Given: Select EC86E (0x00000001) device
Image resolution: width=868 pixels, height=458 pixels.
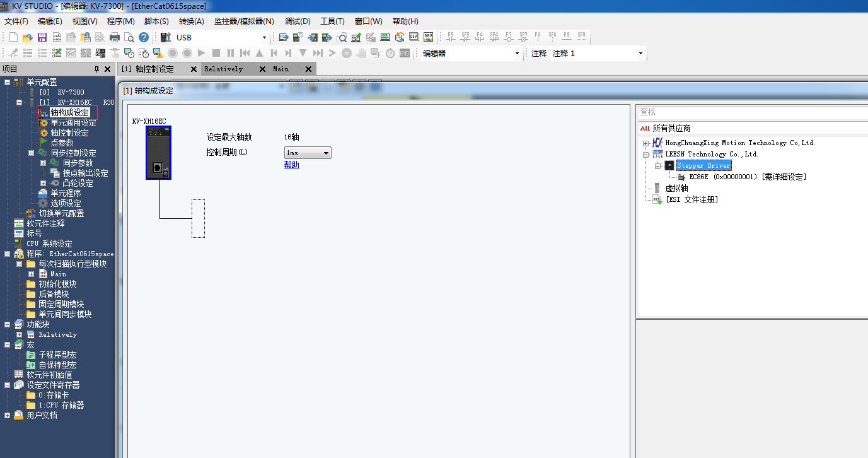Looking at the screenshot, I should tap(748, 177).
